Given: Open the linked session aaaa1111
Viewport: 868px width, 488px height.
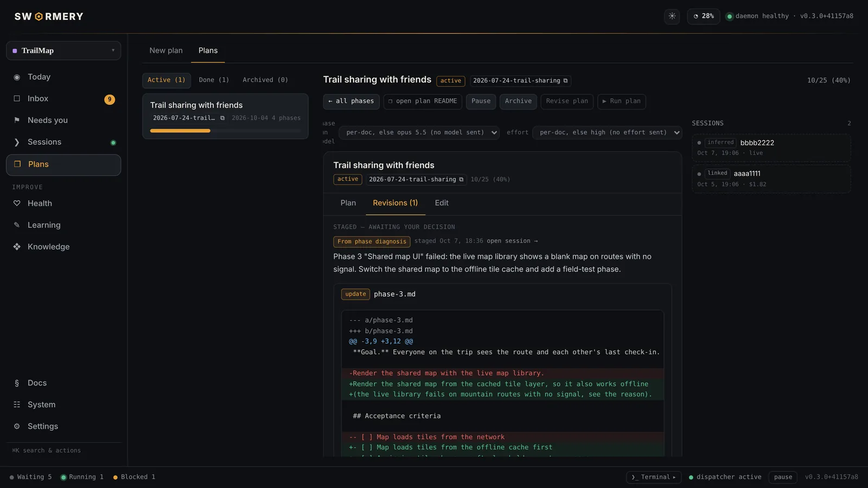Looking at the screenshot, I should pos(771,178).
